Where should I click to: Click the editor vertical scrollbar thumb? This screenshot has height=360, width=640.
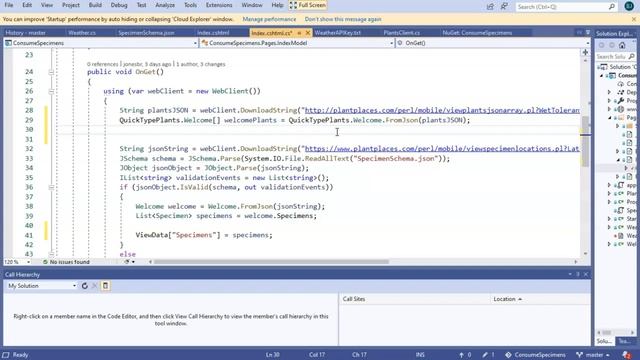coord(585,141)
